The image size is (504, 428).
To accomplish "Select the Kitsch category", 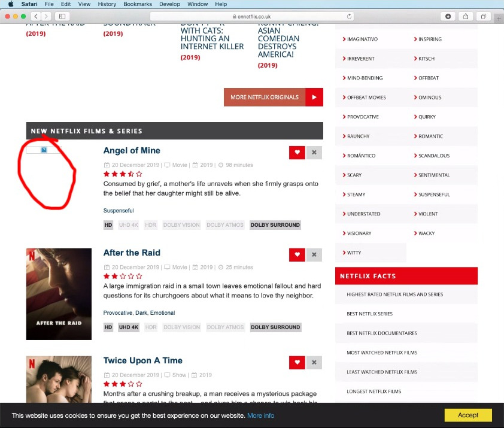I will pyautogui.click(x=426, y=59).
